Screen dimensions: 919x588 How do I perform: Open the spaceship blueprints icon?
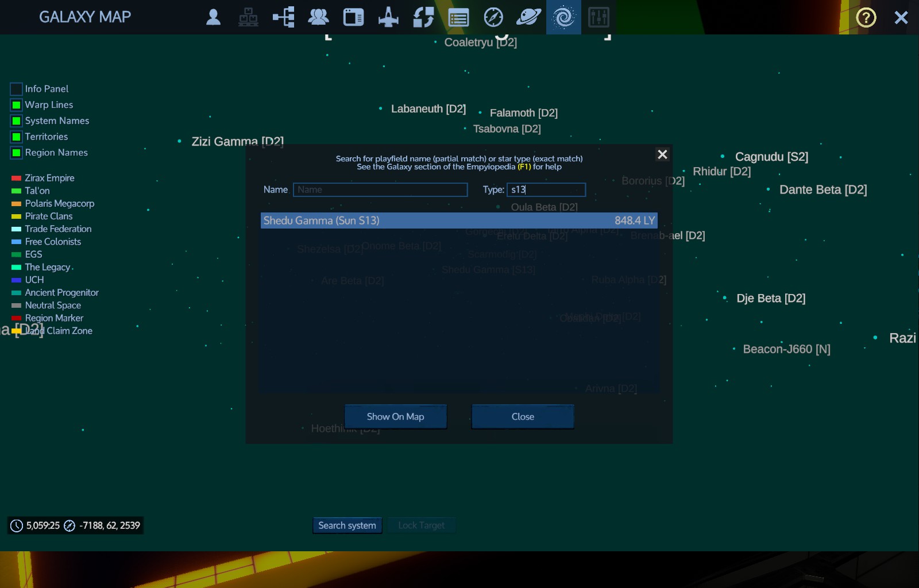tap(388, 17)
